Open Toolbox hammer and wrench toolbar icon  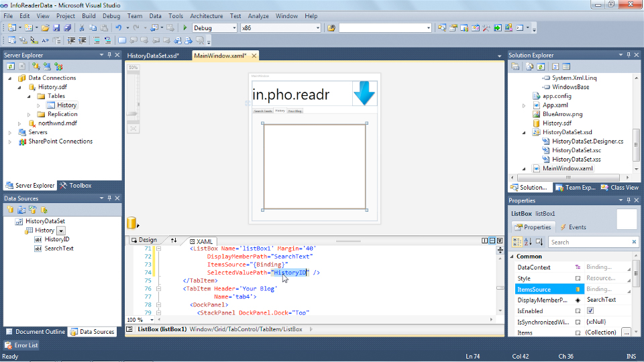point(486,28)
